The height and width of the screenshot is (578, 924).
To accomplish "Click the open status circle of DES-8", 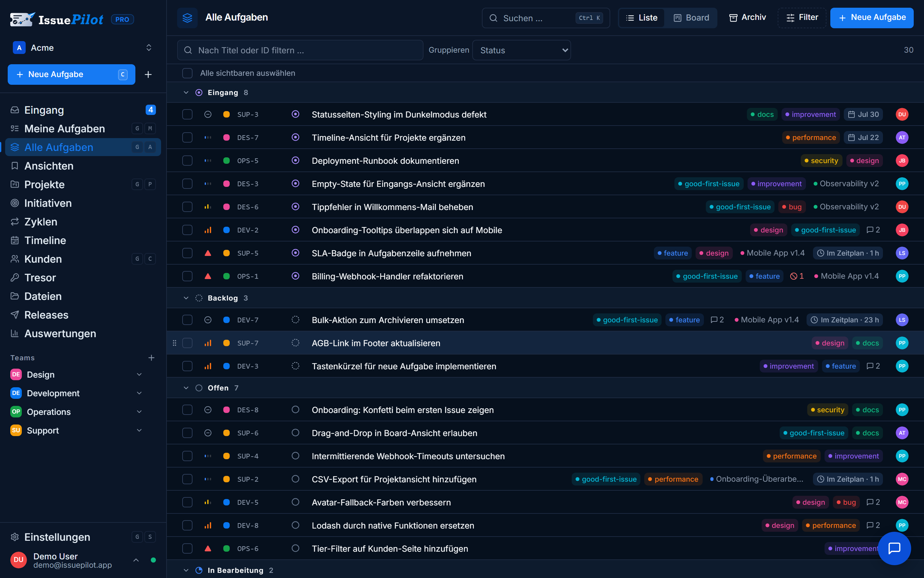I will [295, 410].
